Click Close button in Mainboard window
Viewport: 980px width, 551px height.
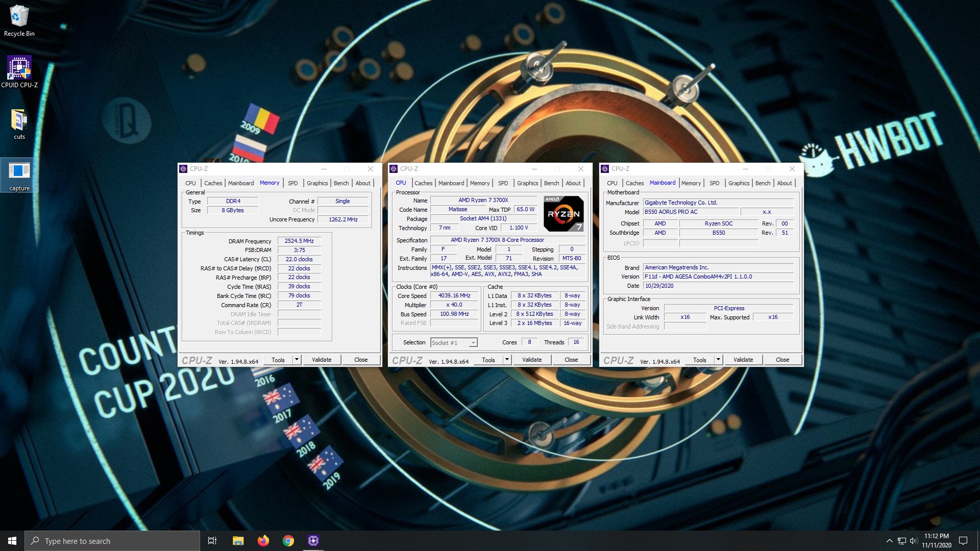pyautogui.click(x=782, y=360)
